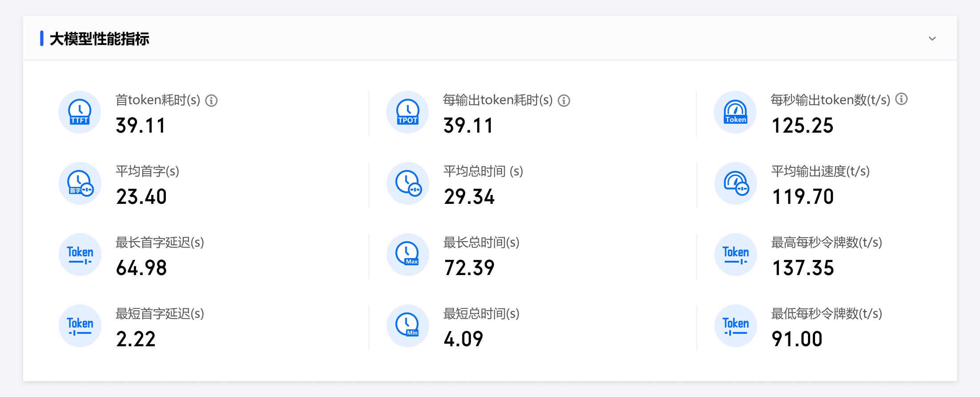Click the Token icon beside 最短首字延迟
The width and height of the screenshot is (980, 397).
(80, 326)
